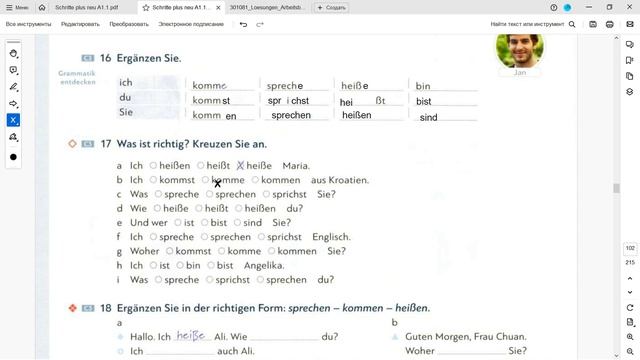Click the text 'Guten Morgen, Frau Chuan.'
Viewport: 640px width, 360px height.
[x=466, y=336]
